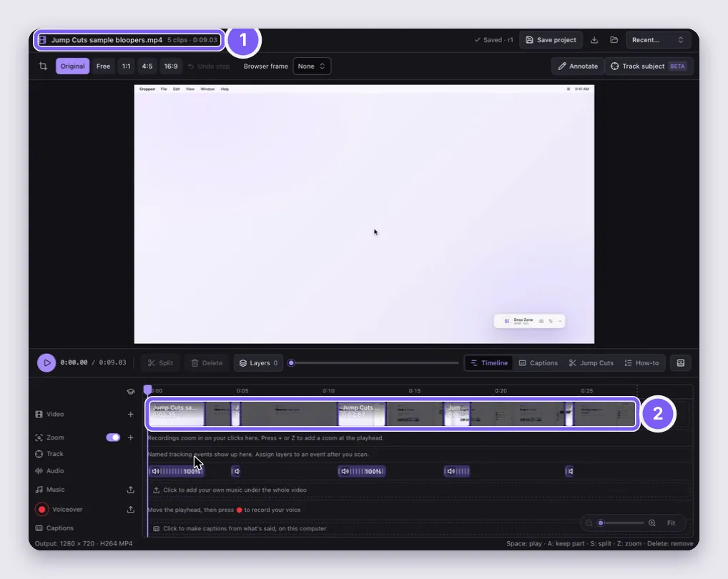The width and height of the screenshot is (728, 579).
Task: Click the playback scrubber slider handle
Action: point(291,363)
